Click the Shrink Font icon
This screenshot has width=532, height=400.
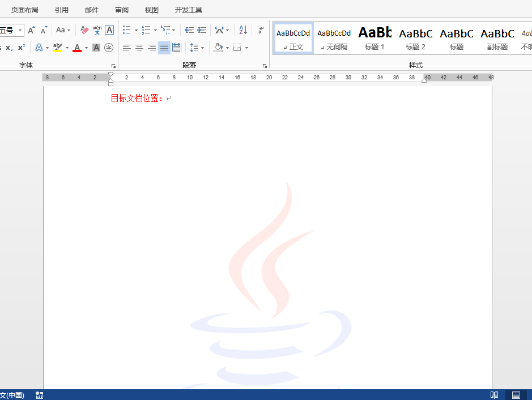pos(44,30)
